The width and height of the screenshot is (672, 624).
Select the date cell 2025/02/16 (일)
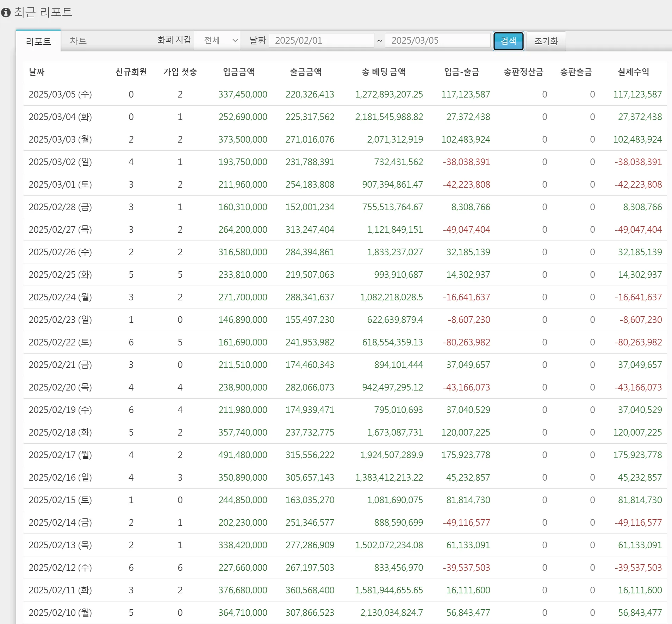point(60,478)
